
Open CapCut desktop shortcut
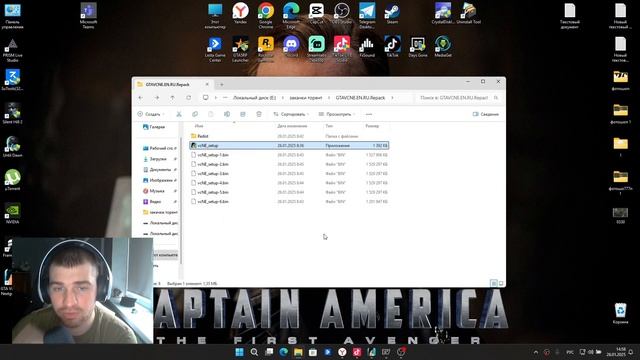click(x=316, y=13)
